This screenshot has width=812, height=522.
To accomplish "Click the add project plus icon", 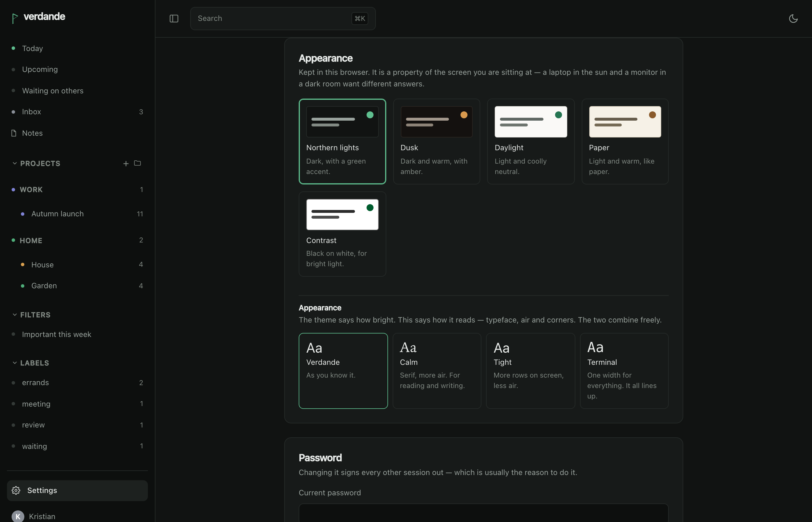I will [x=126, y=163].
